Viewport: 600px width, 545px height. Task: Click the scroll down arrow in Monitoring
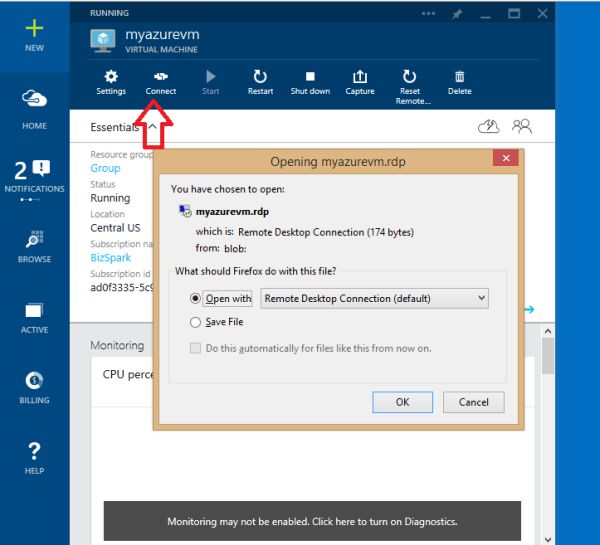point(548,539)
